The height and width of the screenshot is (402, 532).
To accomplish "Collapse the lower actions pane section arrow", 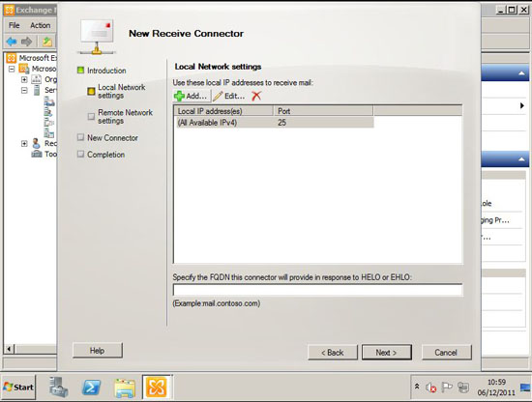I will pyautogui.click(x=521, y=159).
